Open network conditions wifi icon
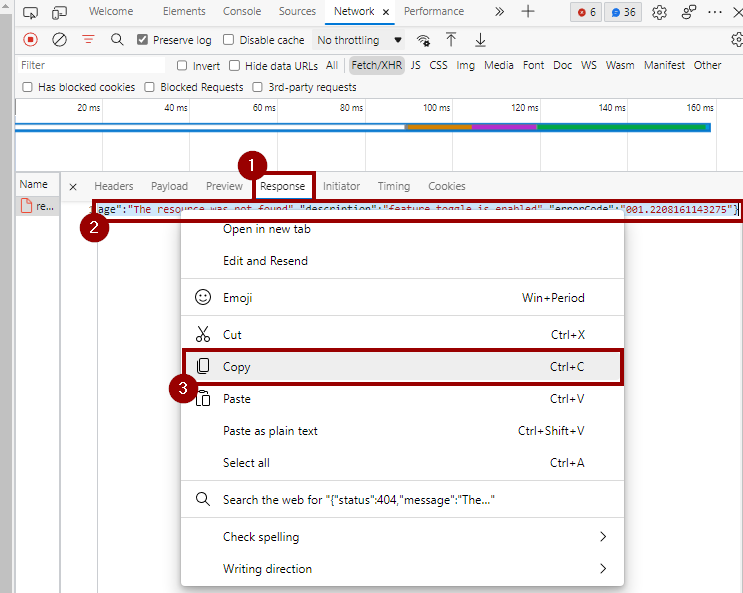The width and height of the screenshot is (743, 593). coord(424,40)
